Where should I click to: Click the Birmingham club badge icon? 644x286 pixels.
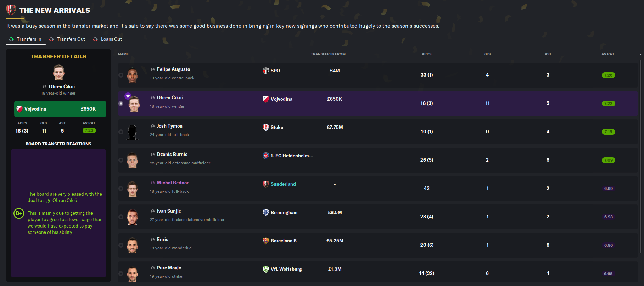[265, 212]
